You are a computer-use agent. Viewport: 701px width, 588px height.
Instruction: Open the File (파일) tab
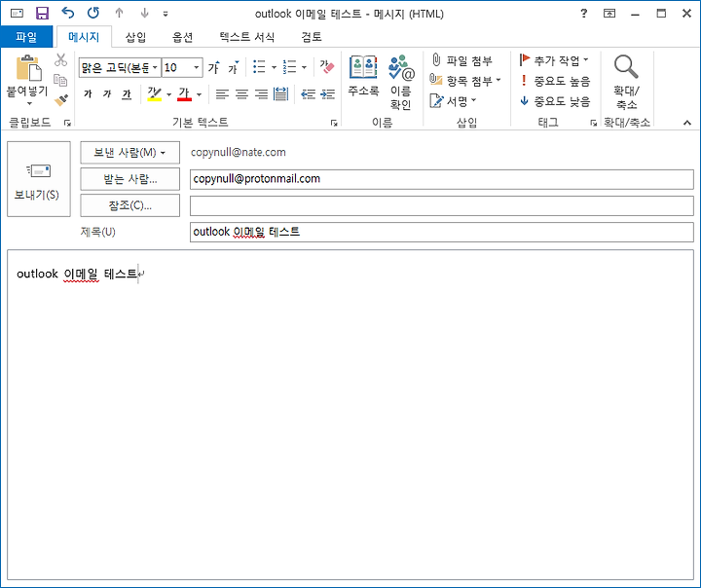[x=26, y=37]
